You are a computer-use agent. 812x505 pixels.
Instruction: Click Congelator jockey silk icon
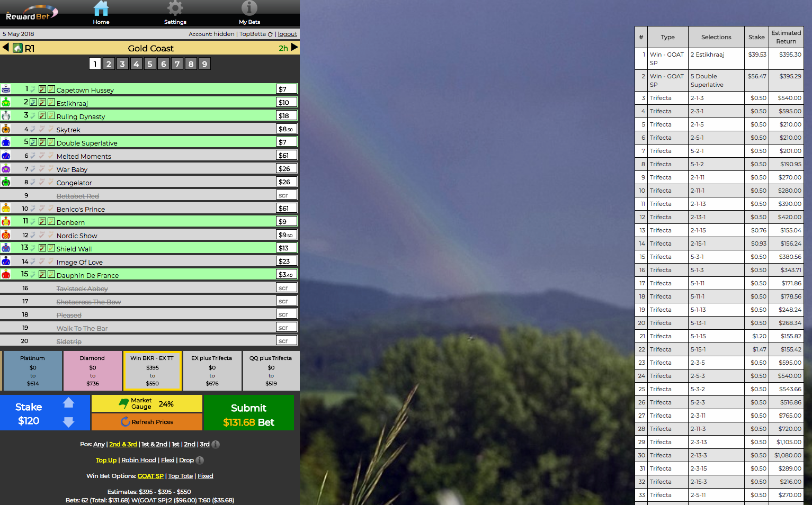click(6, 182)
